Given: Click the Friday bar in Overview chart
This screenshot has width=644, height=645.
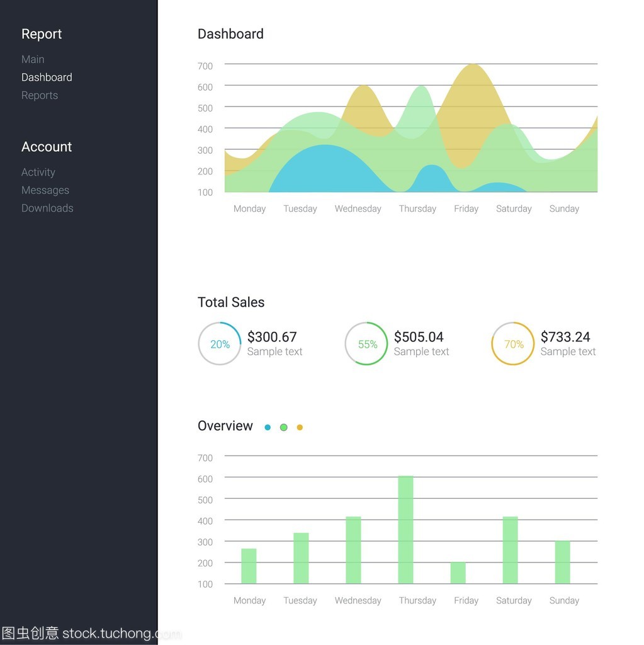Looking at the screenshot, I should [458, 572].
